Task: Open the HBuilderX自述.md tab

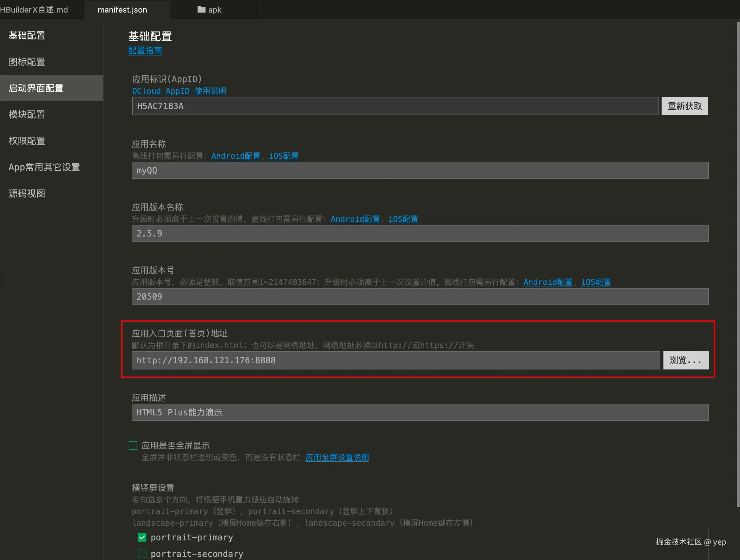Action: 34,10
